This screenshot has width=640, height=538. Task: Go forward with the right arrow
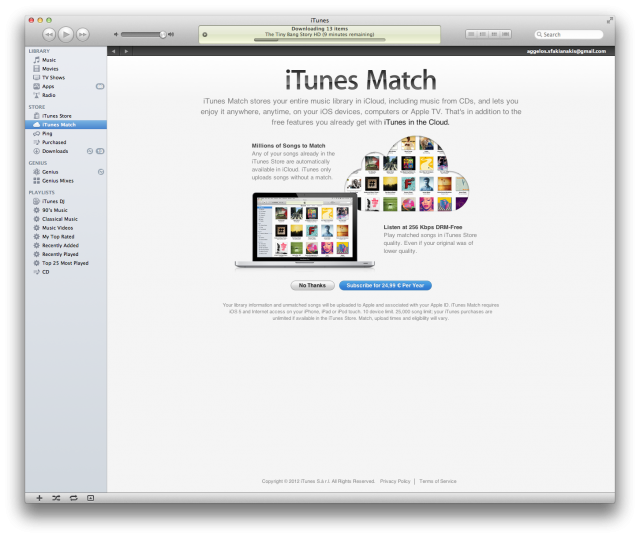click(x=126, y=51)
